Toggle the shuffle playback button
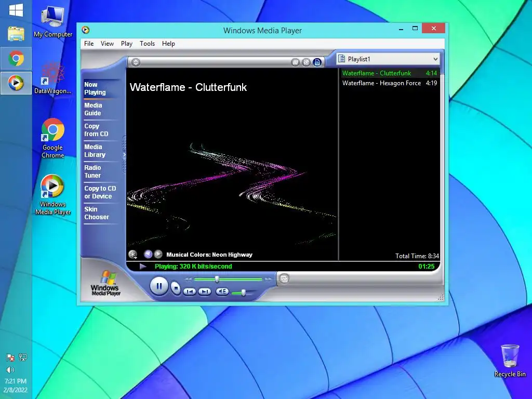The height and width of the screenshot is (399, 532). click(x=295, y=62)
